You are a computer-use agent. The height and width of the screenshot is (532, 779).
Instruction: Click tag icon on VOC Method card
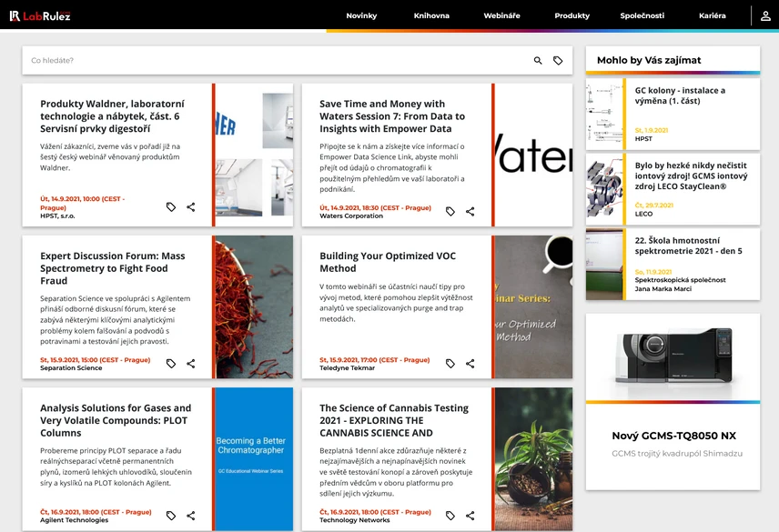450,364
